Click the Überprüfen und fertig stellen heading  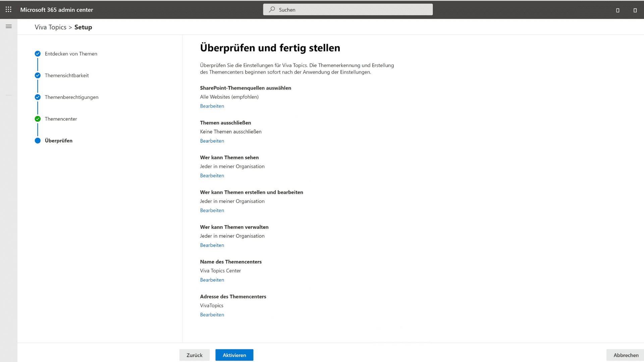270,48
